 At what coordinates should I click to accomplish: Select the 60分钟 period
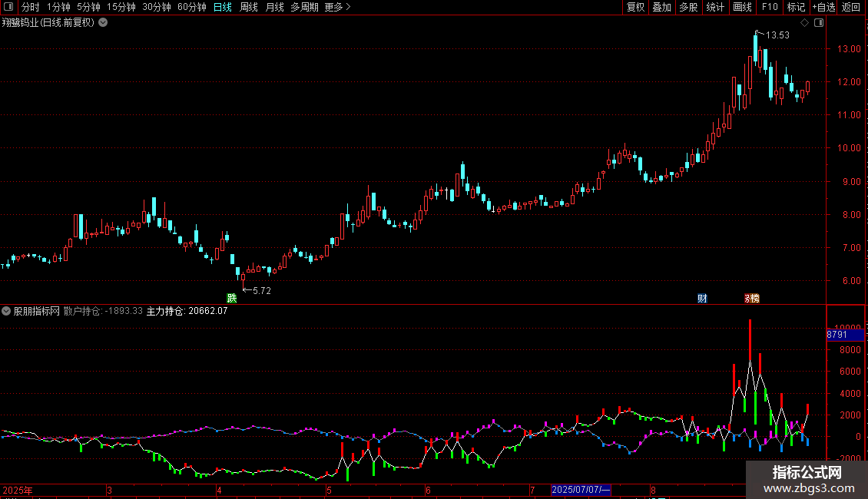click(x=192, y=7)
